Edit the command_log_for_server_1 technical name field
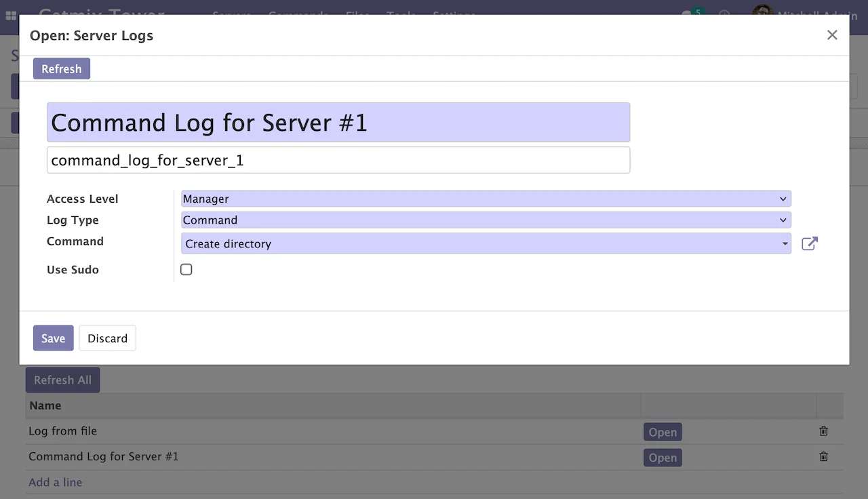 (x=338, y=160)
